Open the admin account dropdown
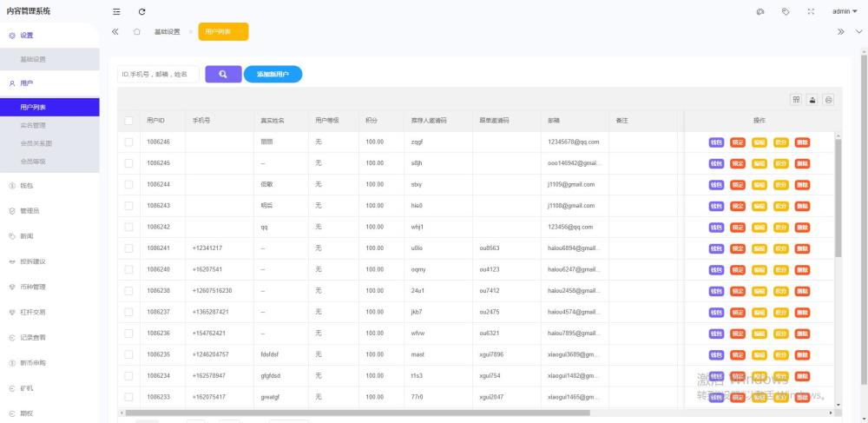The width and height of the screenshot is (868, 423). coord(844,11)
